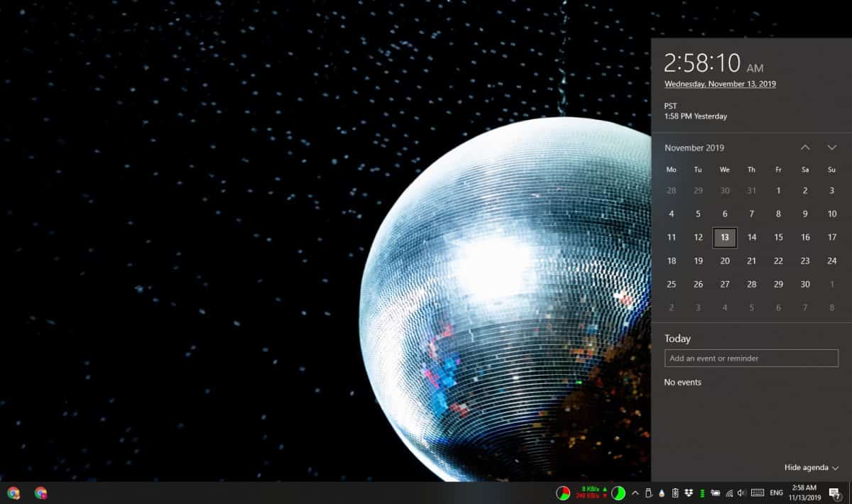Click the red-green pie chart tray meter
The height and width of the screenshot is (504, 852).
[563, 493]
